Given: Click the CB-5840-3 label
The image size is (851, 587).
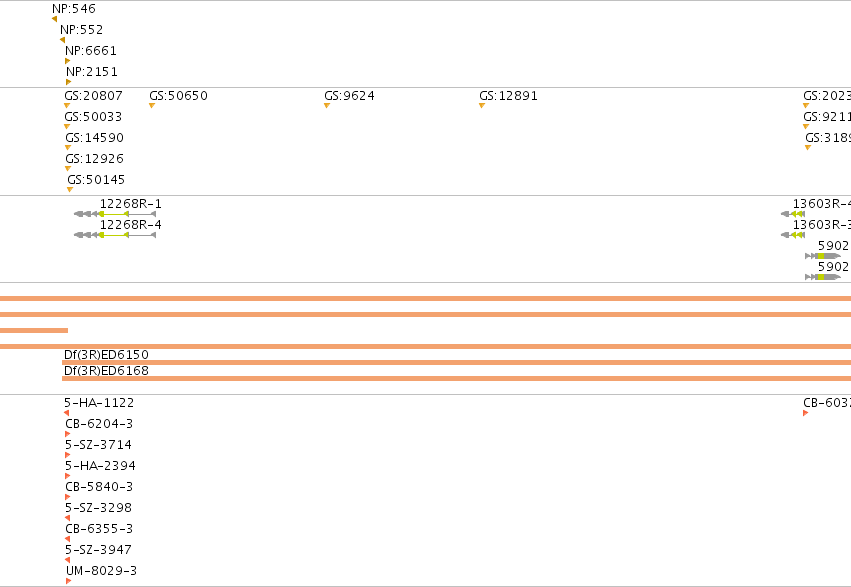Looking at the screenshot, I should 99,487.
